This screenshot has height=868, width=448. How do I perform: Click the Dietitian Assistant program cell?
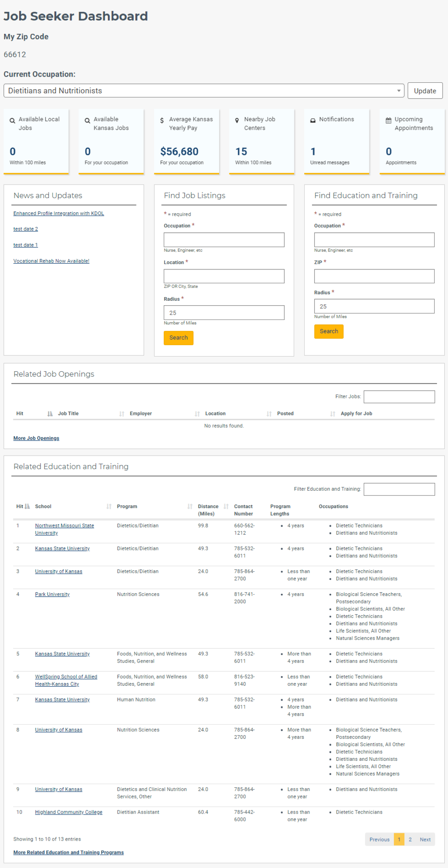138,812
